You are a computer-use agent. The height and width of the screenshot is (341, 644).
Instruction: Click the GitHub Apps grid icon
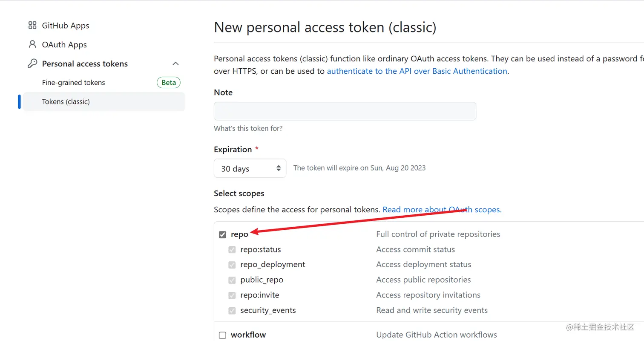point(32,26)
